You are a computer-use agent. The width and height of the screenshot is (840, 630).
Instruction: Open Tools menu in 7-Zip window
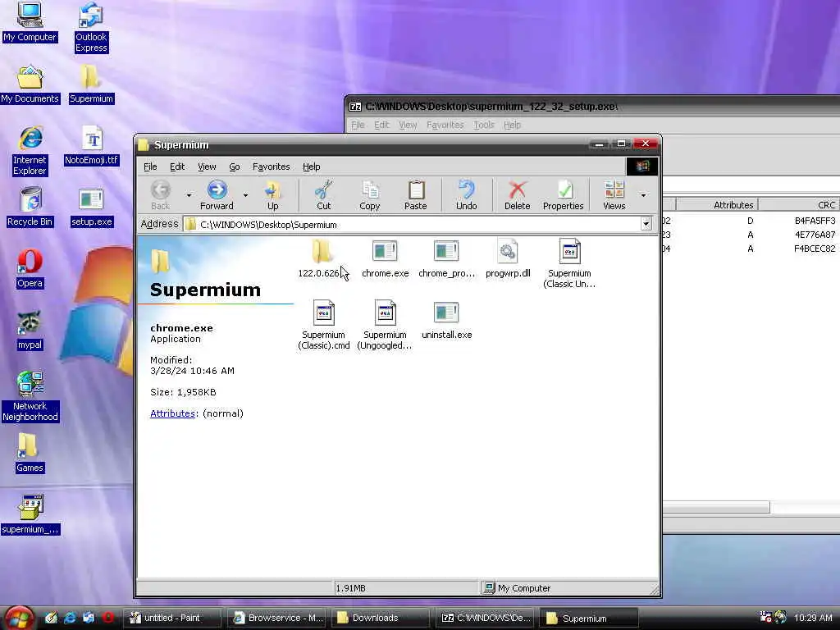484,125
